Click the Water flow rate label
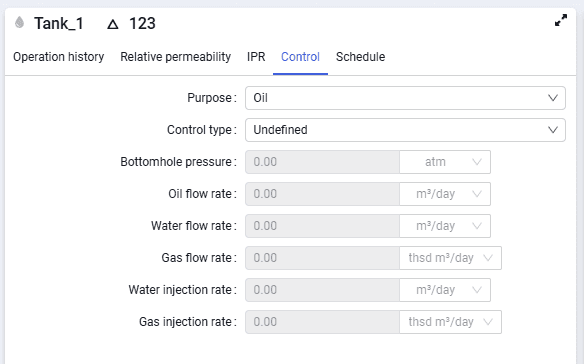Viewport: 584px width, 364px height. pyautogui.click(x=194, y=226)
